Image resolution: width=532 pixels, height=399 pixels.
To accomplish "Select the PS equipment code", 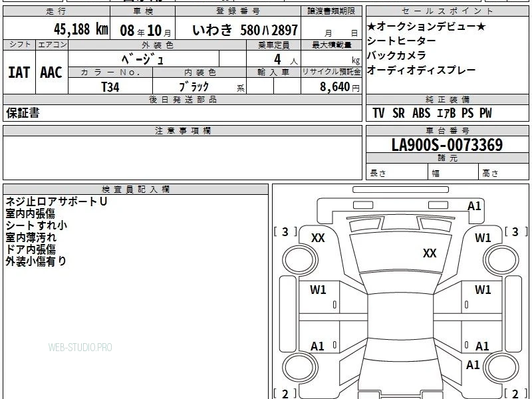I will (467, 113).
